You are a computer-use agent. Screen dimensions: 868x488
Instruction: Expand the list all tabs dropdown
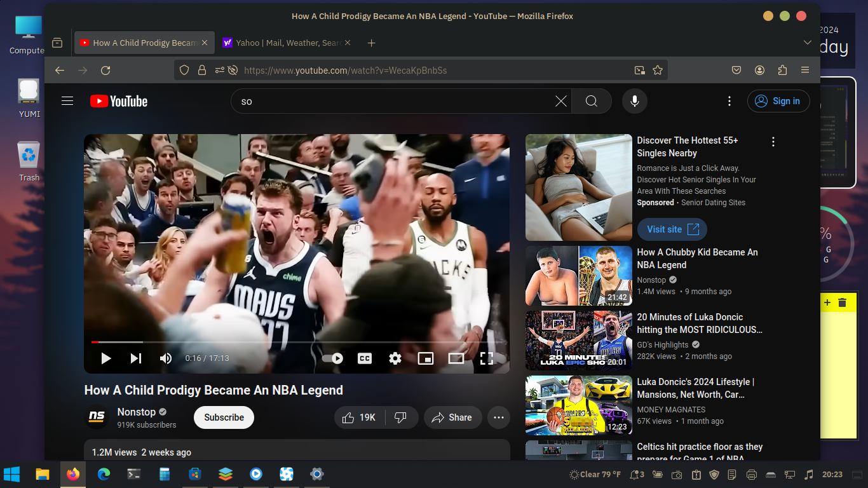click(808, 43)
